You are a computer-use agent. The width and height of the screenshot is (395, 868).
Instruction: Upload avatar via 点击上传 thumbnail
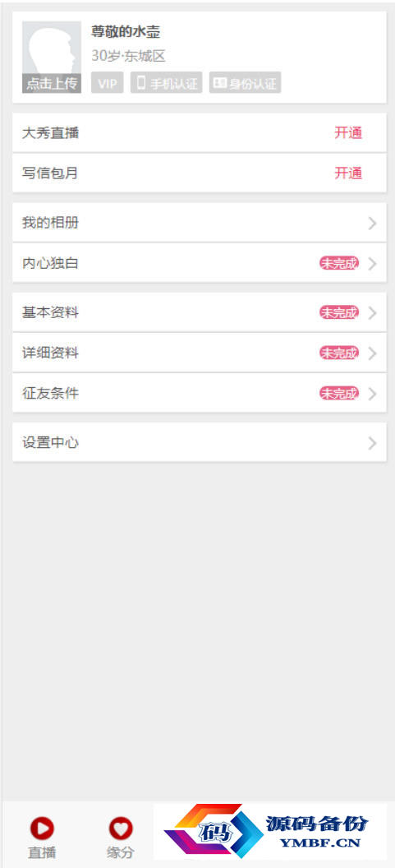52,57
